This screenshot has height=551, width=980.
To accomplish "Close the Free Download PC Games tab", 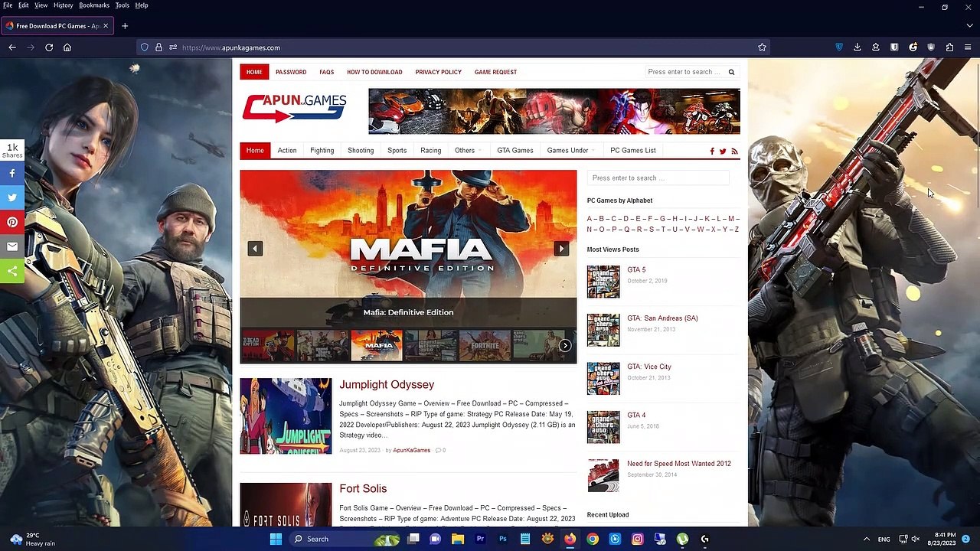I will tap(106, 26).
